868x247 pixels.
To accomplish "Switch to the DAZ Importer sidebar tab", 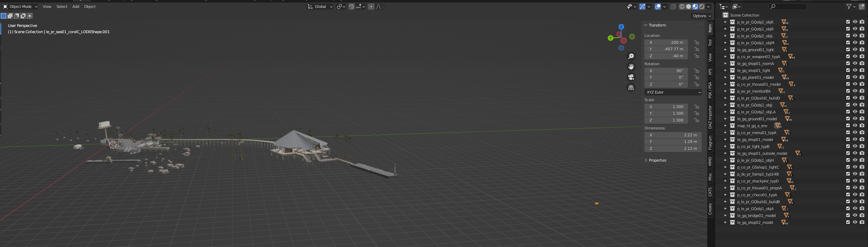I will tap(710, 117).
